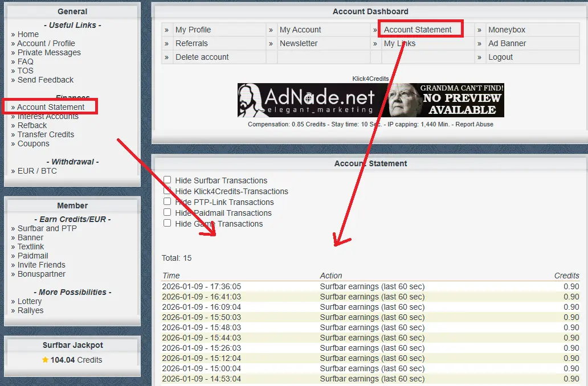This screenshot has width=588, height=386.
Task: Toggle Hide Game Transactions checkbox
Action: pyautogui.click(x=168, y=223)
